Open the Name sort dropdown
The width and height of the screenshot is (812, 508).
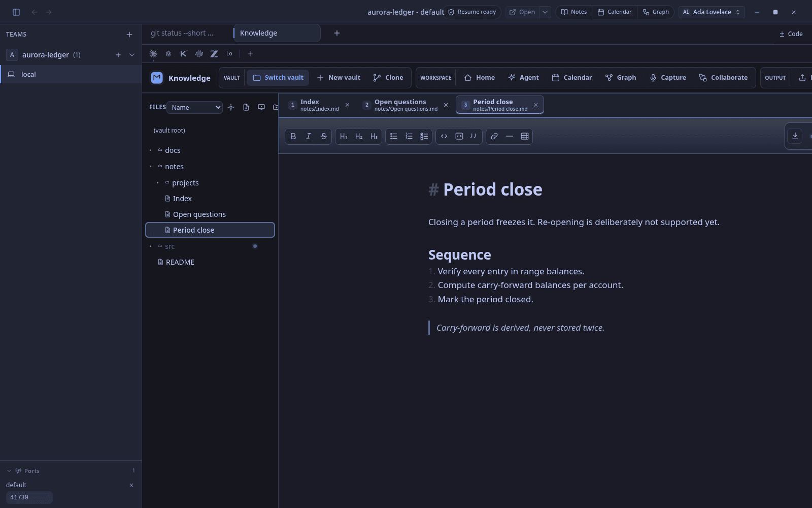[x=195, y=107]
